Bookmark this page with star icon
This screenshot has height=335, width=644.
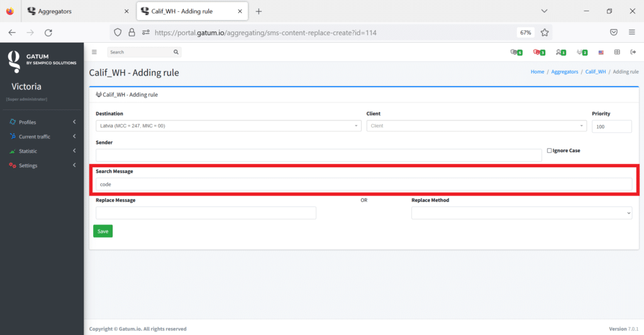pos(545,33)
